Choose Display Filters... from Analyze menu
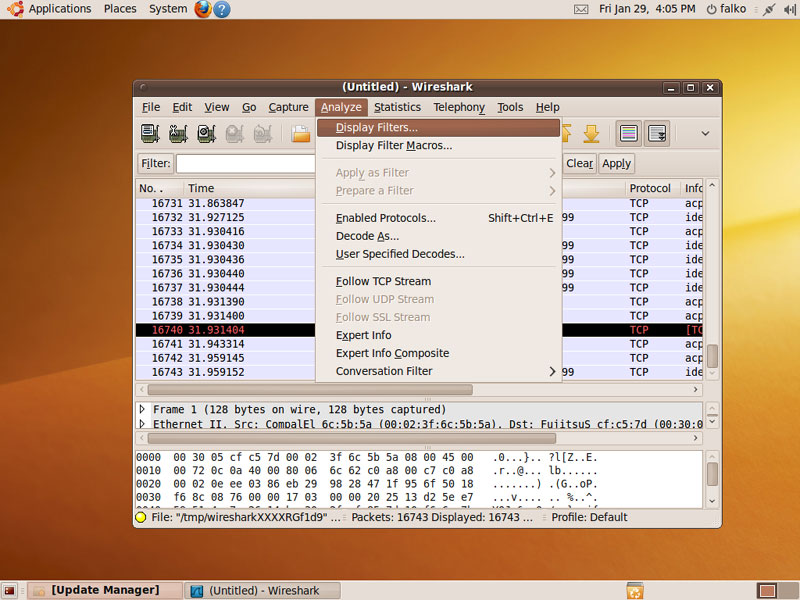 click(377, 127)
